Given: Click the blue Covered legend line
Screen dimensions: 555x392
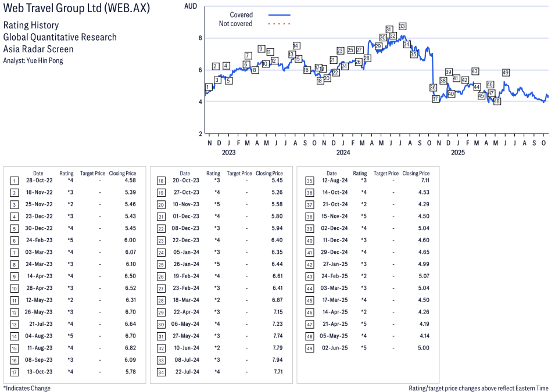Looking at the screenshot, I should (x=279, y=15).
